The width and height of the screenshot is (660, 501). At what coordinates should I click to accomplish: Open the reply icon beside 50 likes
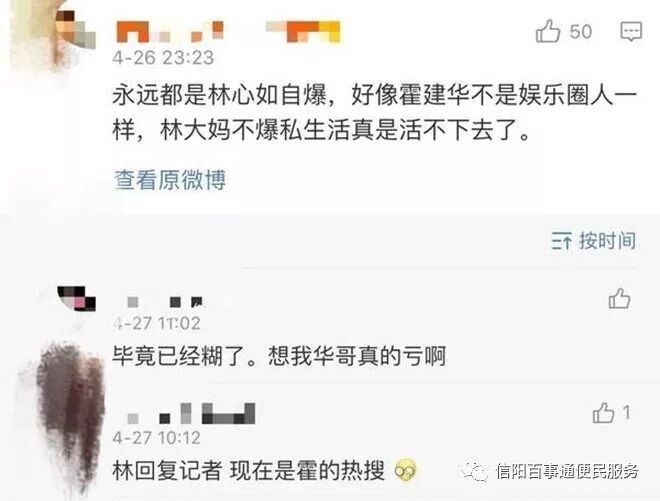tap(631, 31)
